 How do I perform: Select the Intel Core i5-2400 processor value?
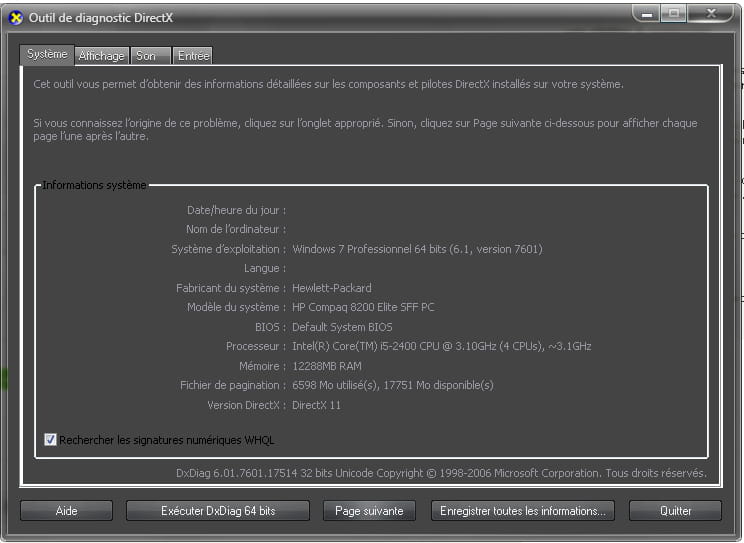coord(442,346)
